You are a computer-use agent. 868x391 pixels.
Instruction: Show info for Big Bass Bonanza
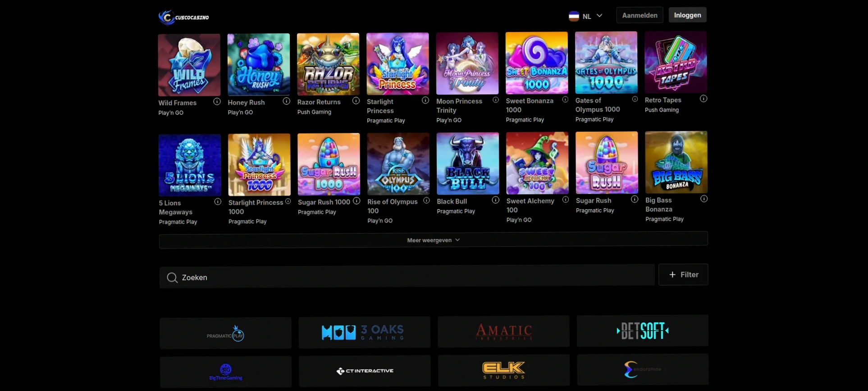pyautogui.click(x=704, y=199)
